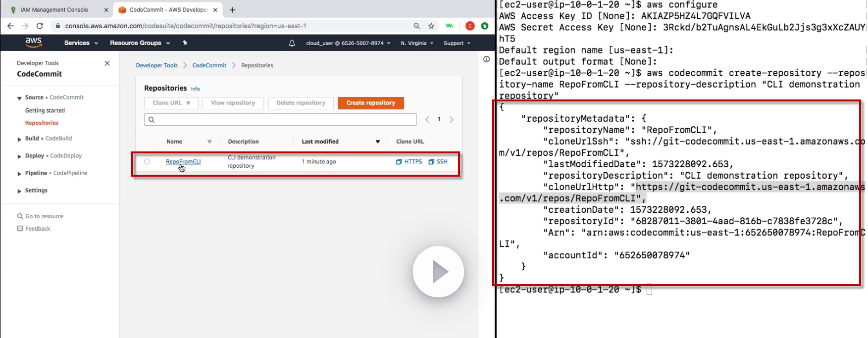Open the Support dropdown menu

pos(457,43)
